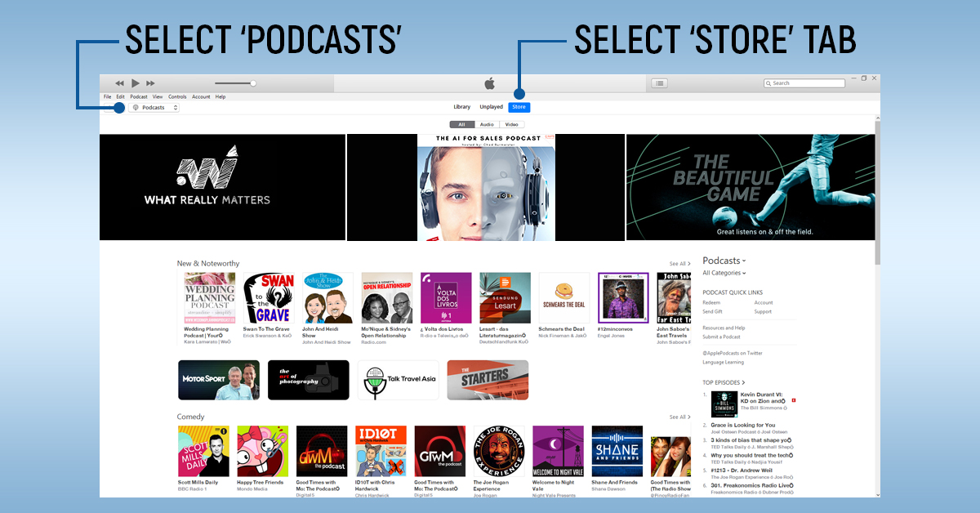This screenshot has height=513, width=980.
Task: Open The Beautiful Game banner
Action: (750, 187)
